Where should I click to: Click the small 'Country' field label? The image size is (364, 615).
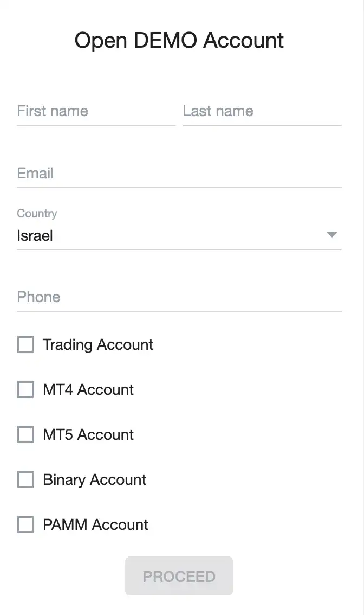click(37, 214)
